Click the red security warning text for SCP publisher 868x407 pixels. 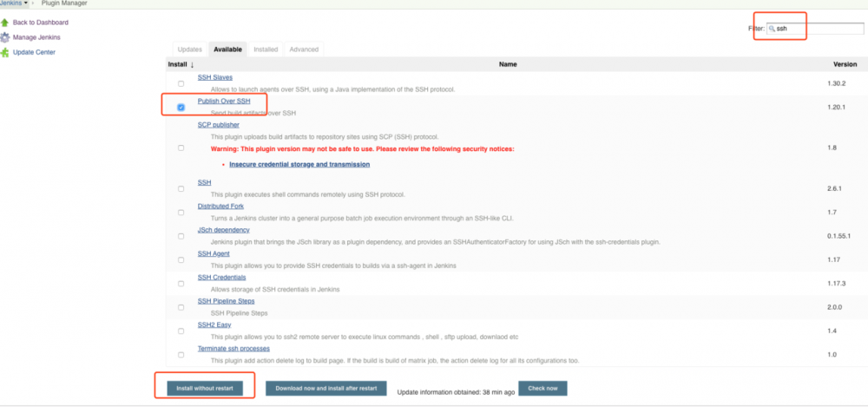(363, 149)
